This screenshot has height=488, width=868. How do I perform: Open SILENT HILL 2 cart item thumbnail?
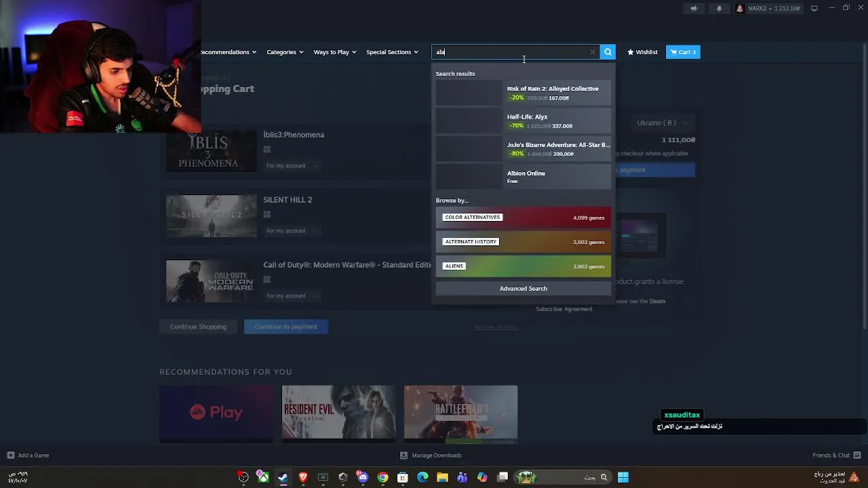(212, 216)
